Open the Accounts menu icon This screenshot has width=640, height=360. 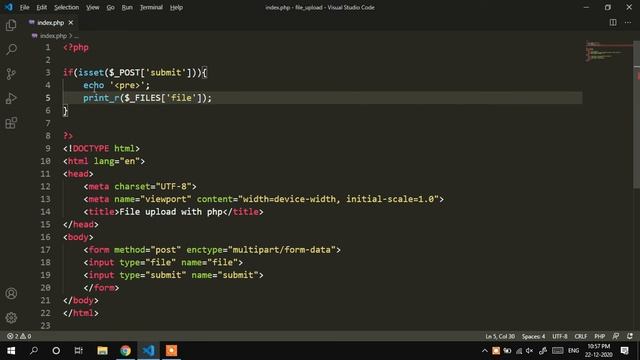11,293
